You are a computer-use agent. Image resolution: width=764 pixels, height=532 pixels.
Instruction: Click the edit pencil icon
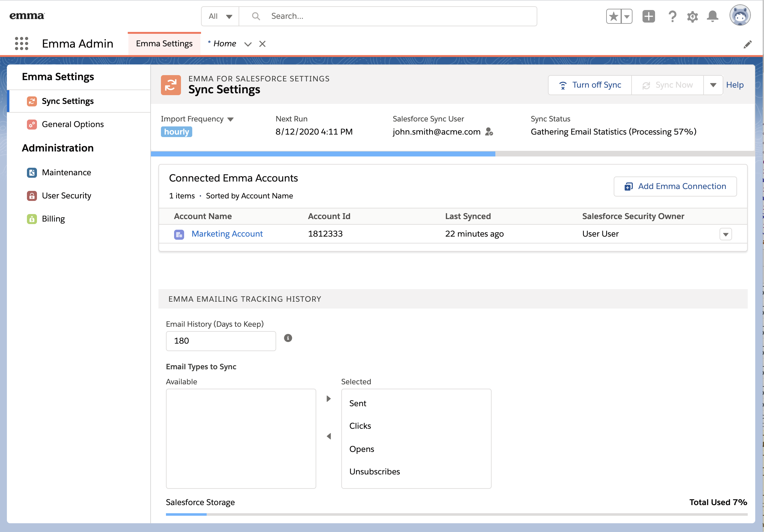point(747,44)
